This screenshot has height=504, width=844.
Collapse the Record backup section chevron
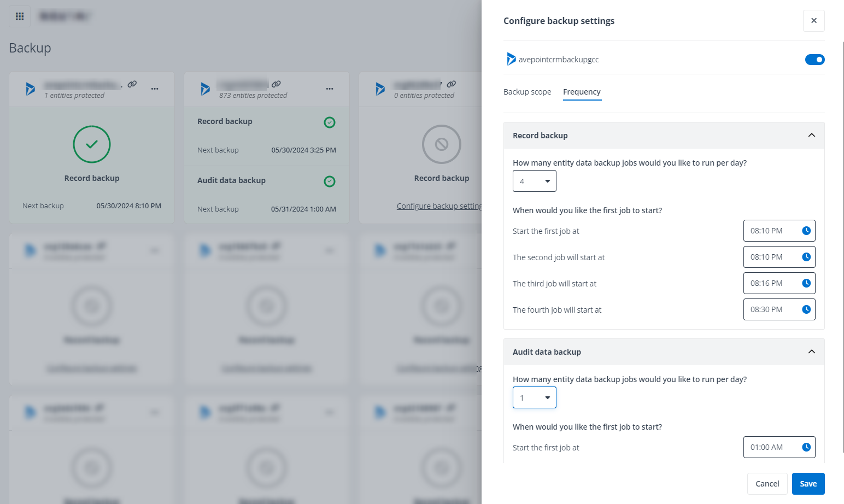coord(811,135)
